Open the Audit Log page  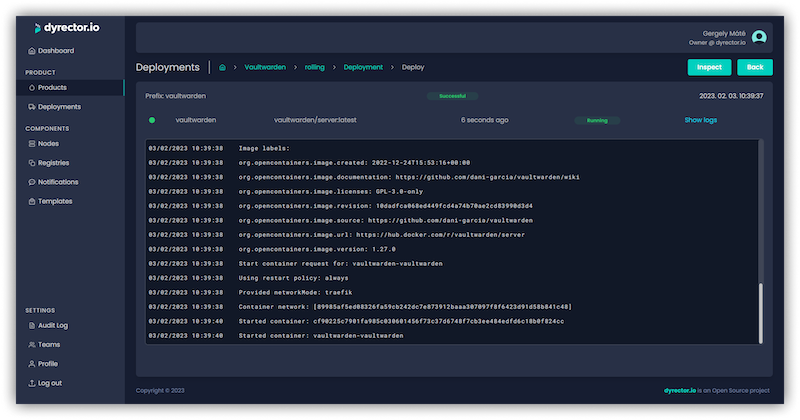tap(52, 325)
